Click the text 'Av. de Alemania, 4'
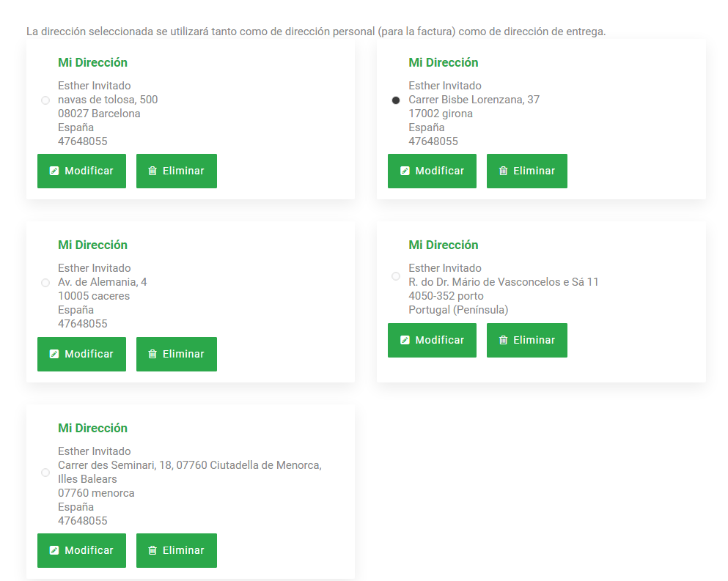 (102, 282)
